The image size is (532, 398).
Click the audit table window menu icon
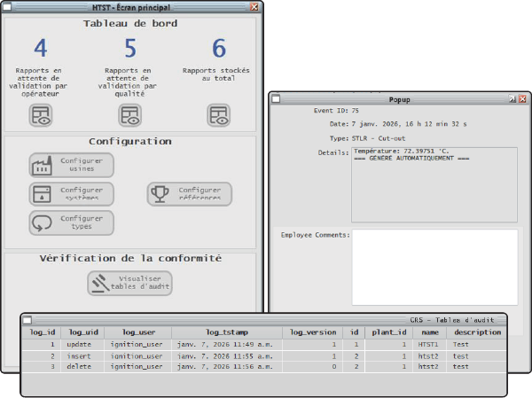27,320
